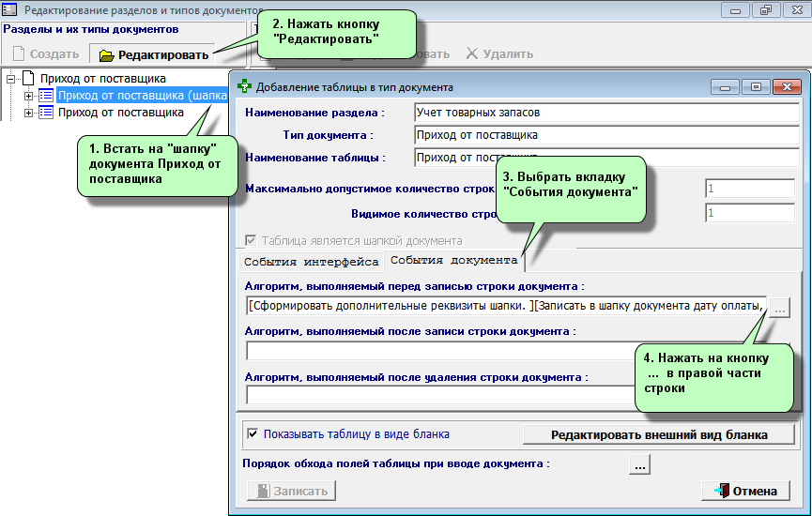
Task: Click the Создать button in the toolbar
Action: point(45,54)
